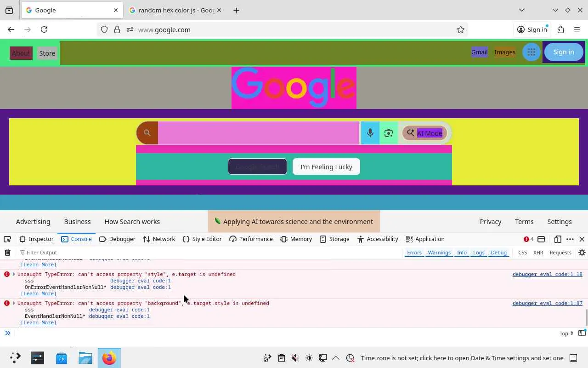Toggle the Logs filter in console
The height and width of the screenshot is (368, 588).
479,253
